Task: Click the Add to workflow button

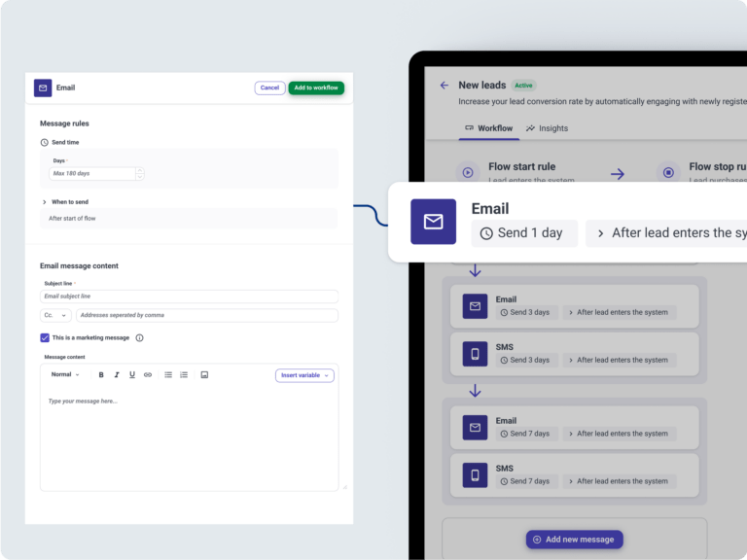Action: tap(316, 87)
